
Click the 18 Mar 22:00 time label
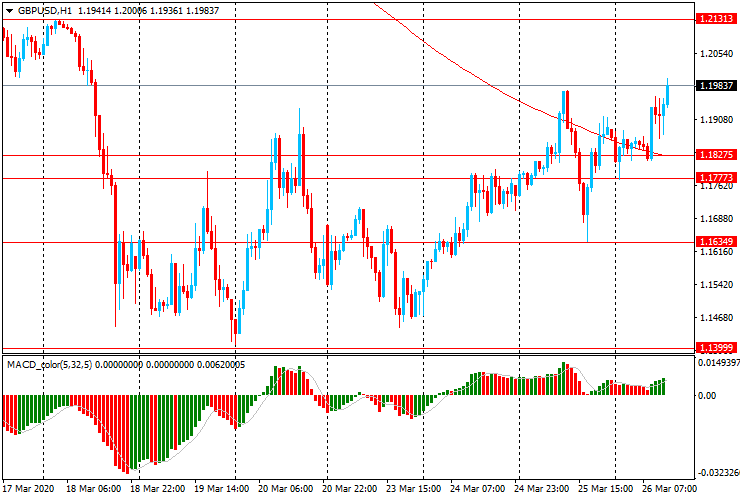click(x=158, y=488)
